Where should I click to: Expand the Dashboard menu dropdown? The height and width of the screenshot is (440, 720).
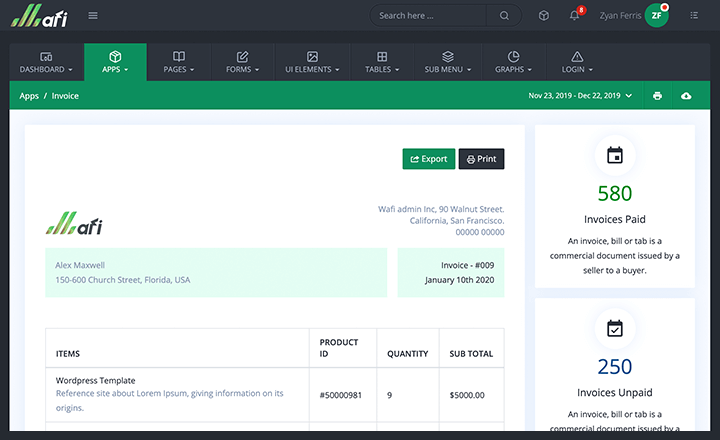coord(46,62)
